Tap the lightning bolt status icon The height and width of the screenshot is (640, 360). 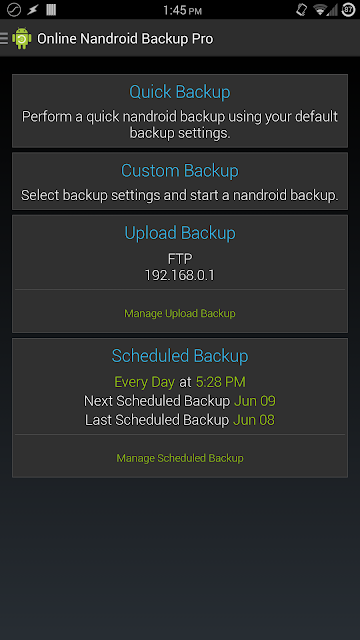tap(33, 10)
